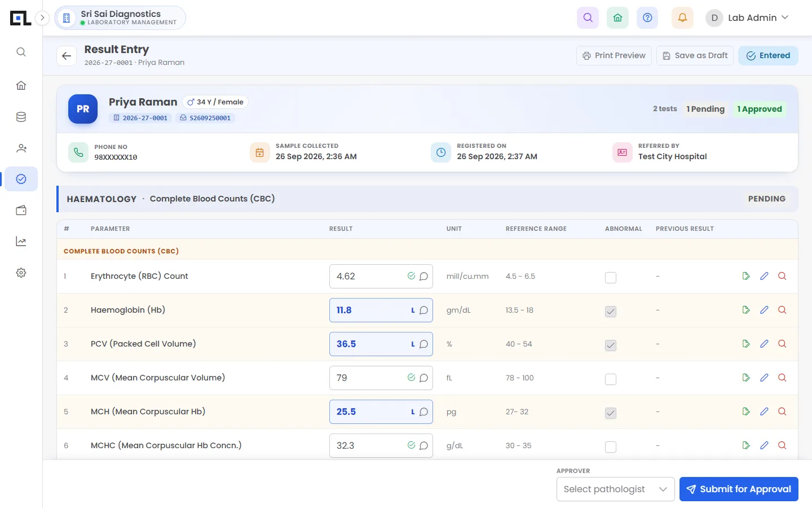This screenshot has height=508, width=812.
Task: Click edit pencil in MCHC row
Action: [764, 445]
